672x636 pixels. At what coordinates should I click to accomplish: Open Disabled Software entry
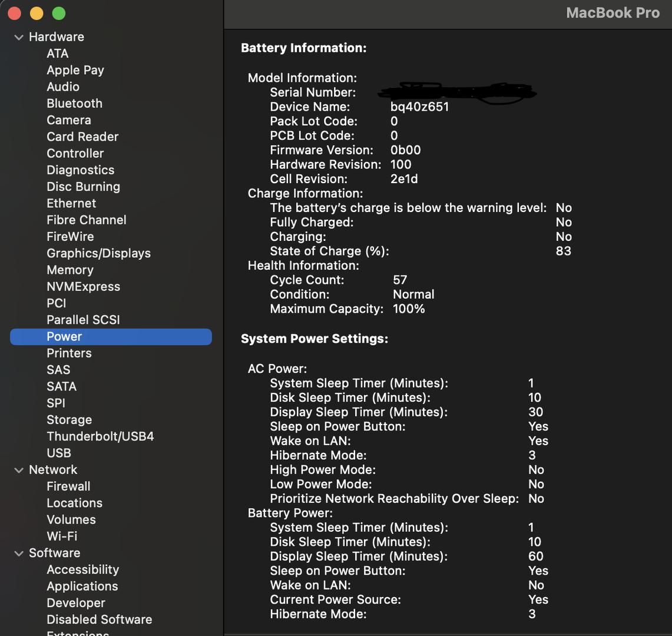(100, 620)
